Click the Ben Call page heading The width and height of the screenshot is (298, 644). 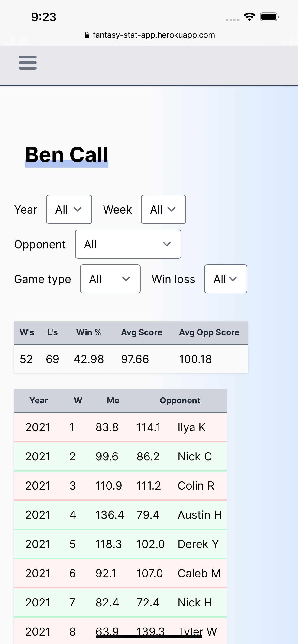[67, 155]
